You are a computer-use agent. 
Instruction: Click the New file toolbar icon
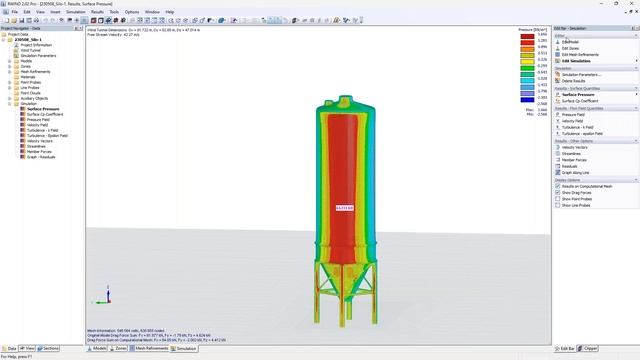tap(7, 20)
